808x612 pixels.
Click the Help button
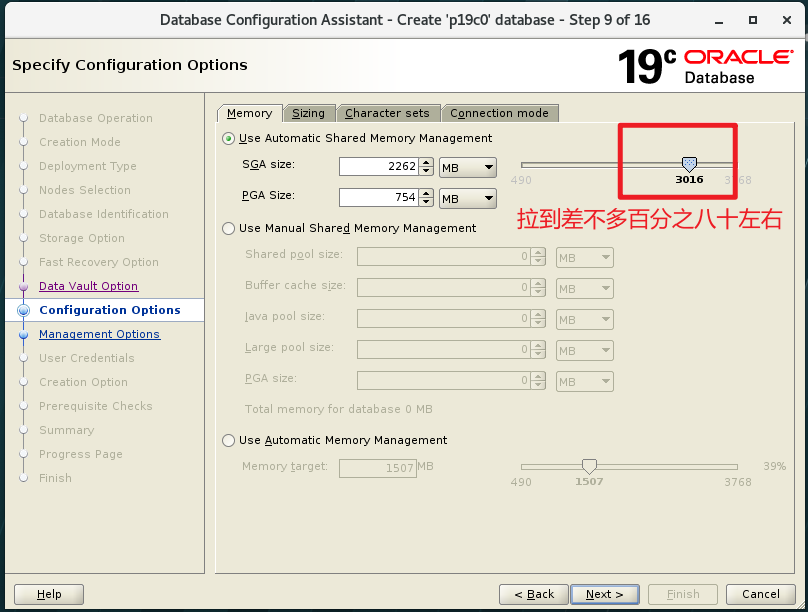tap(49, 594)
